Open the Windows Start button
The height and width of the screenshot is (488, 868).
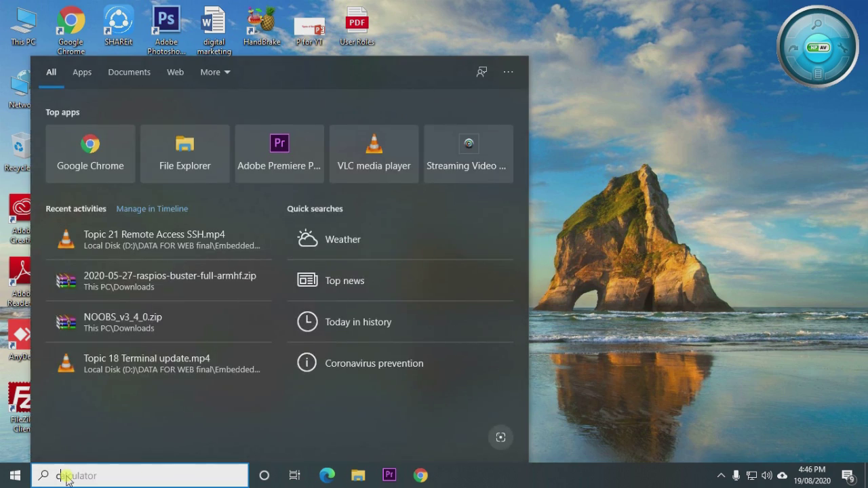point(15,475)
